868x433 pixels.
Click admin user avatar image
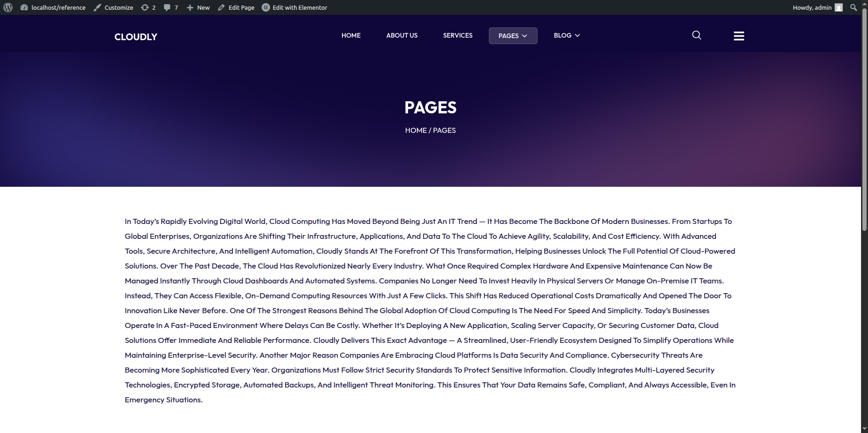tap(839, 7)
